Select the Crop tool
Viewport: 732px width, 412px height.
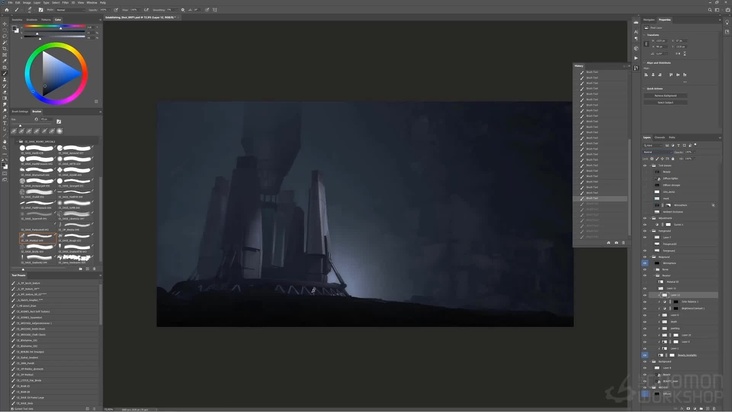pyautogui.click(x=4, y=49)
